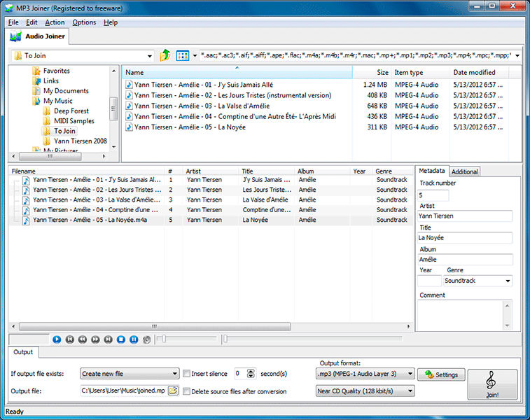Toggle the Insert silence checkbox
Image resolution: width=530 pixels, height=420 pixels.
point(186,373)
